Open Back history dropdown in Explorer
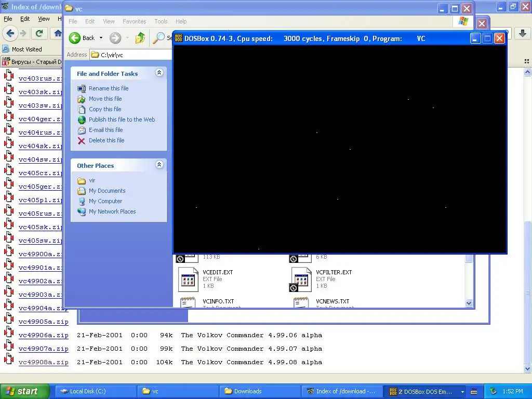Image resolution: width=532 pixels, height=399 pixels. [x=101, y=38]
